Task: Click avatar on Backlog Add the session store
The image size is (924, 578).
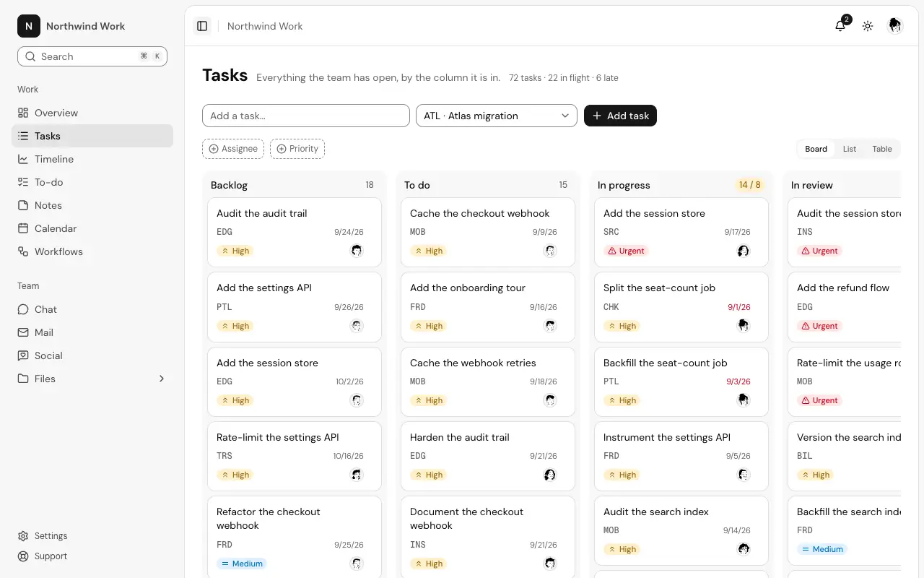Action: (x=357, y=400)
